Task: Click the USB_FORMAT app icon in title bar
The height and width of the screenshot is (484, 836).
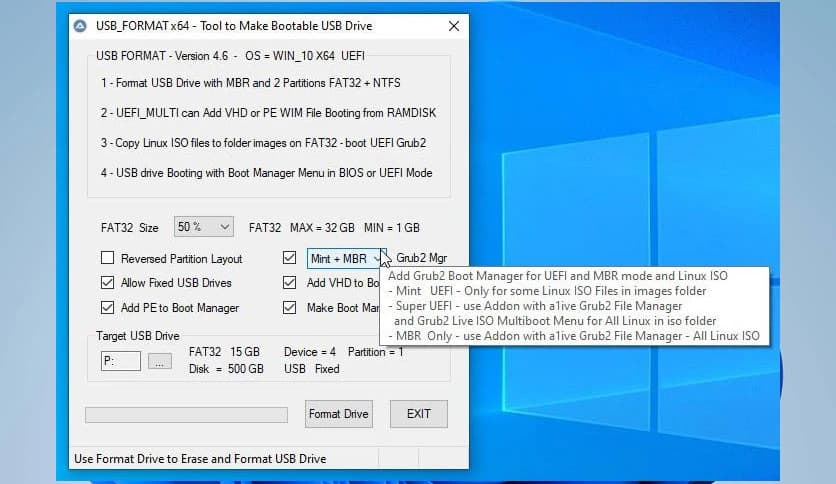Action: [80, 26]
